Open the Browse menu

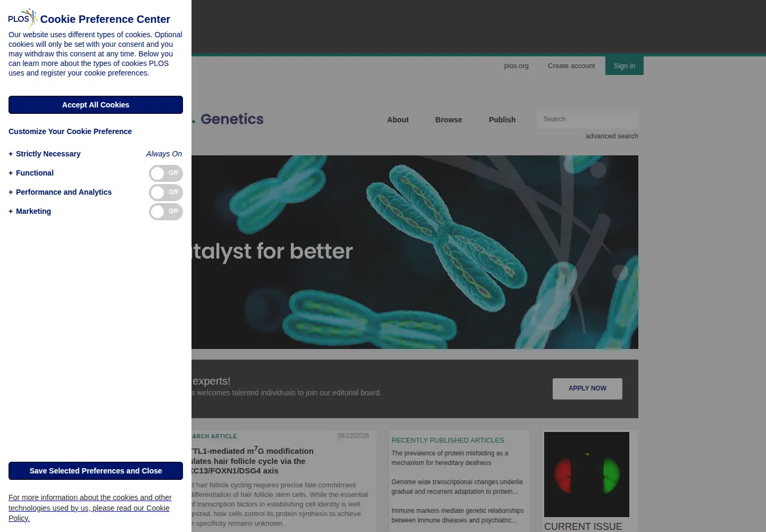(448, 120)
